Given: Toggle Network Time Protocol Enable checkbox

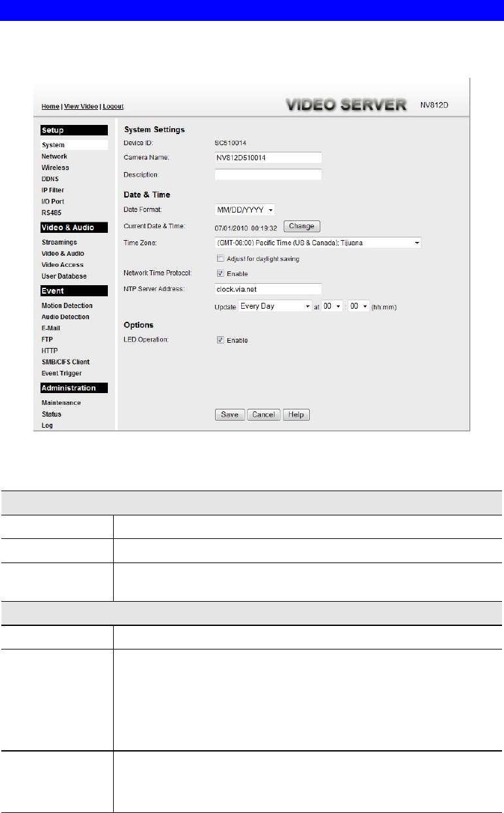Looking at the screenshot, I should point(220,273).
